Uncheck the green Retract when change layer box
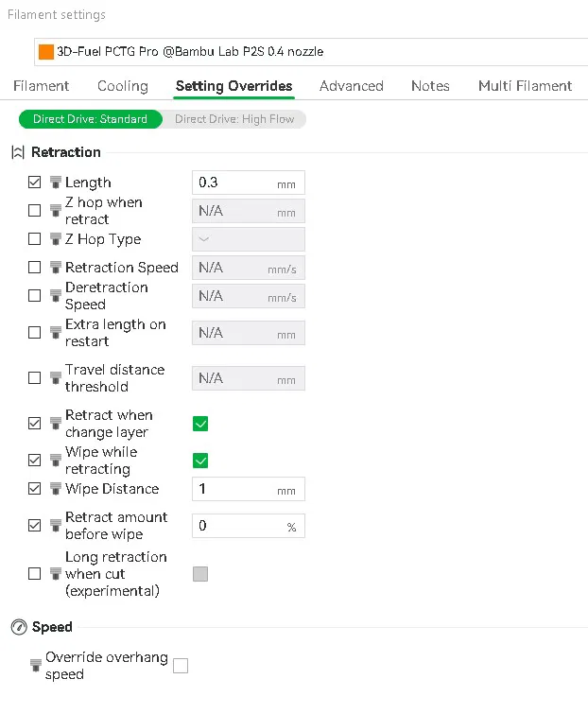This screenshot has height=714, width=588. (x=200, y=424)
